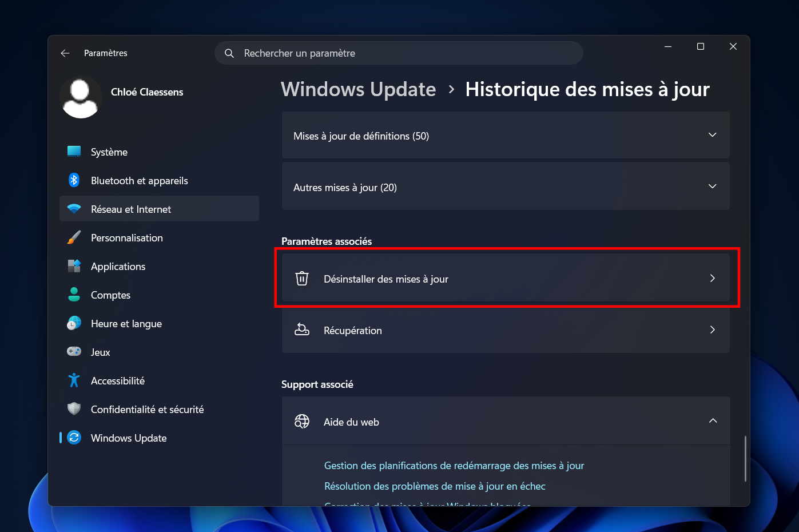Image resolution: width=799 pixels, height=532 pixels.
Task: Click the trash can uninstall icon
Action: point(302,279)
